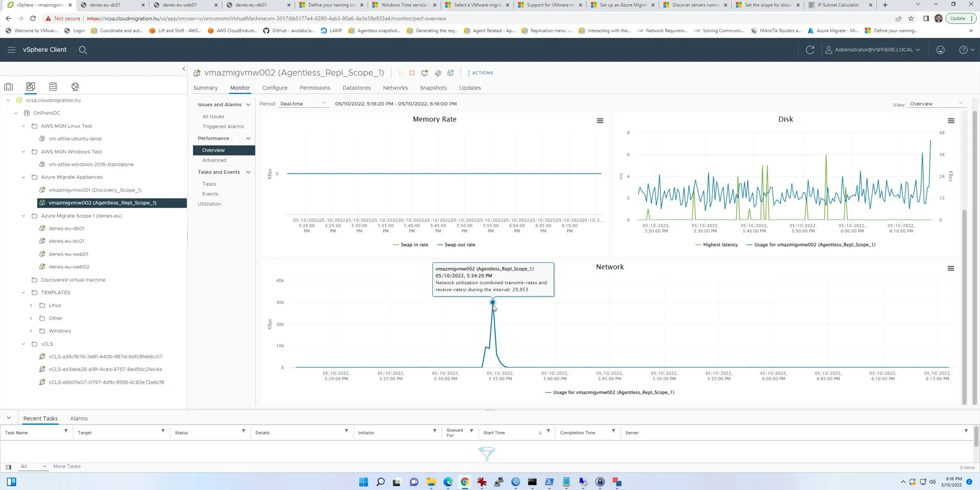Select the Network chart peak data point
This screenshot has width=980, height=490.
point(493,303)
